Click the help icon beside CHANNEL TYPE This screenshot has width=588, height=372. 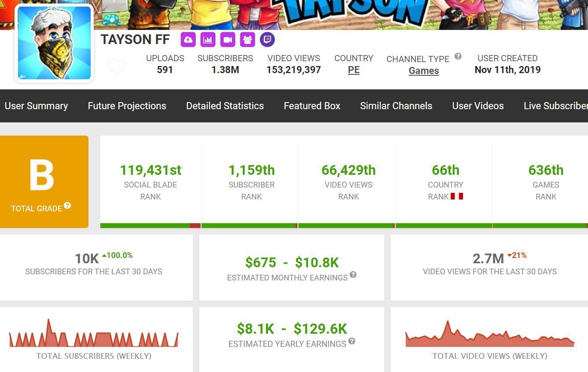coord(458,56)
